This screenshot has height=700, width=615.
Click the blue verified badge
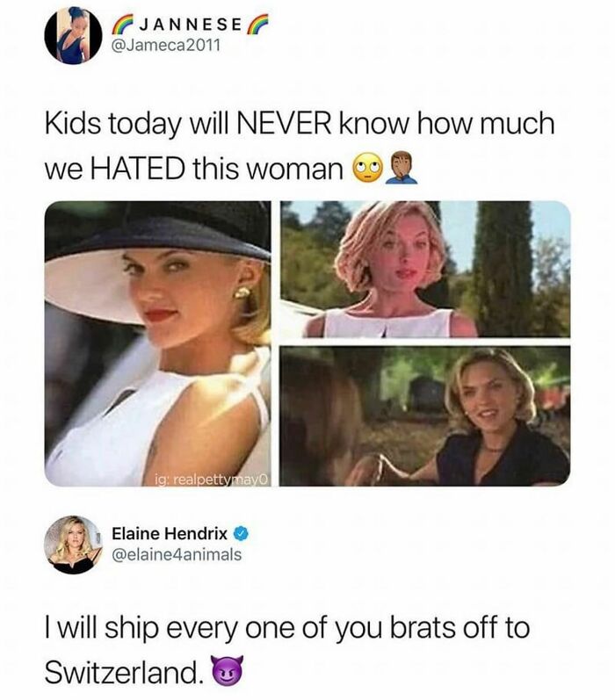click(x=242, y=533)
